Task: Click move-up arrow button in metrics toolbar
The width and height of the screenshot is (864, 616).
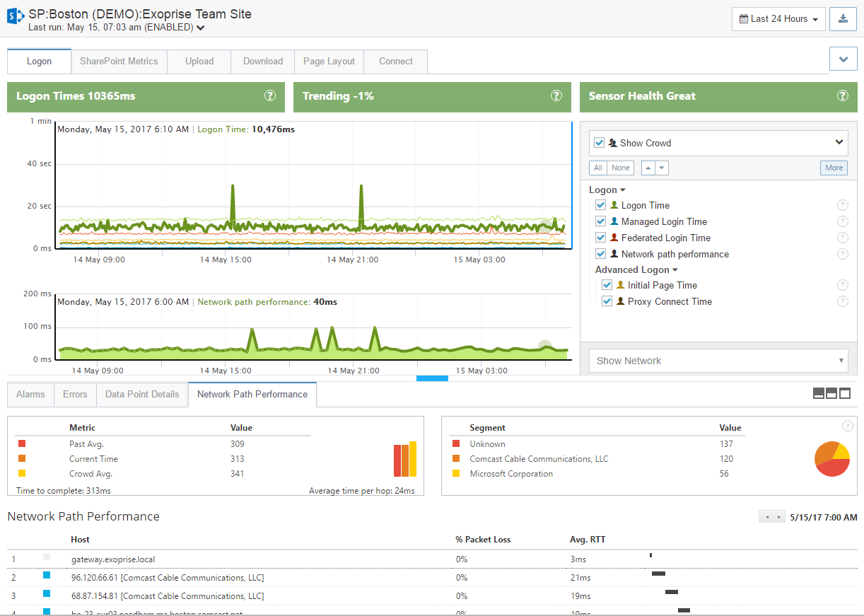Action: [x=648, y=168]
